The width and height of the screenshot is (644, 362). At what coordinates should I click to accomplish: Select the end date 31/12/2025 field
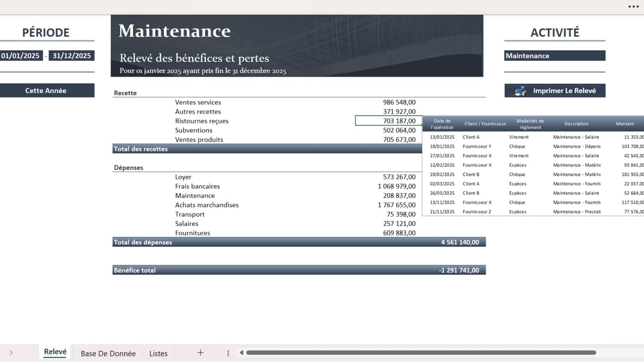click(x=72, y=56)
